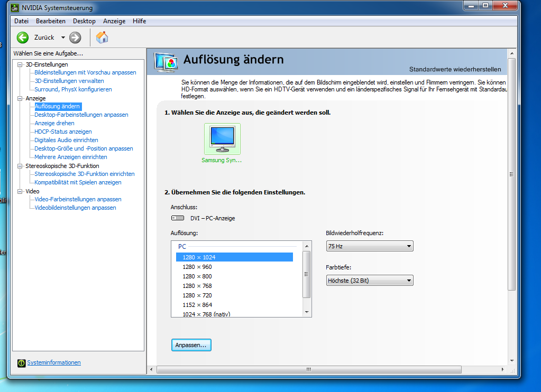Open Video-Farbeinstellungen anpassen
Viewport: 541px width, 392px height.
click(78, 199)
